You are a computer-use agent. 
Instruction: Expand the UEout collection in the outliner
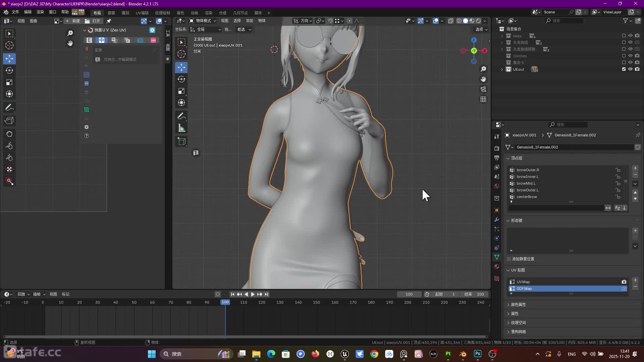coord(501,69)
